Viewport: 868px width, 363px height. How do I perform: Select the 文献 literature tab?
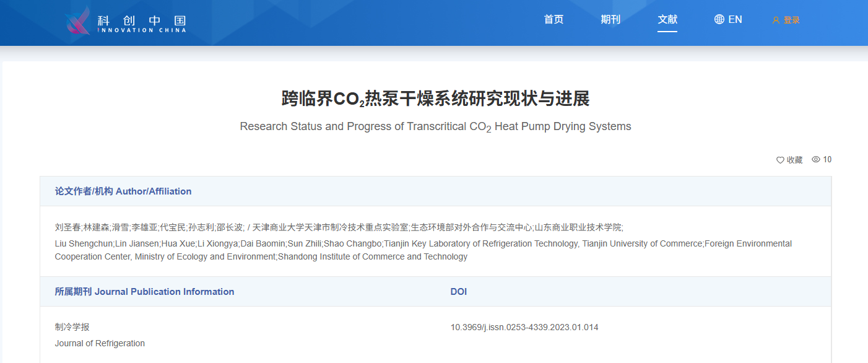coord(667,19)
